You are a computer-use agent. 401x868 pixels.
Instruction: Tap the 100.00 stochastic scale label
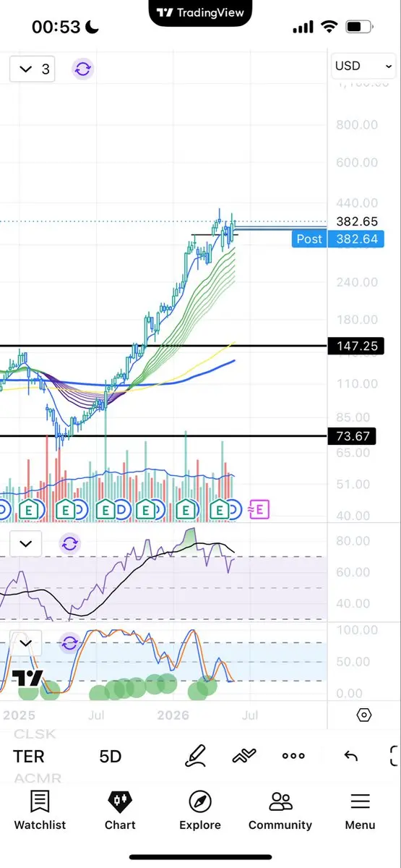(356, 631)
